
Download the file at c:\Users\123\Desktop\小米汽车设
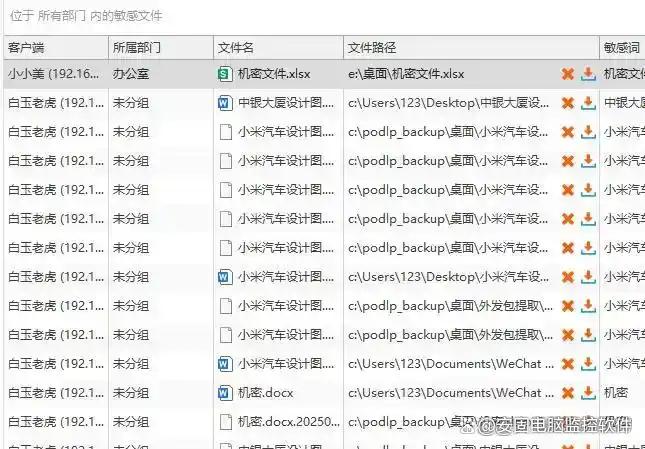[588, 277]
